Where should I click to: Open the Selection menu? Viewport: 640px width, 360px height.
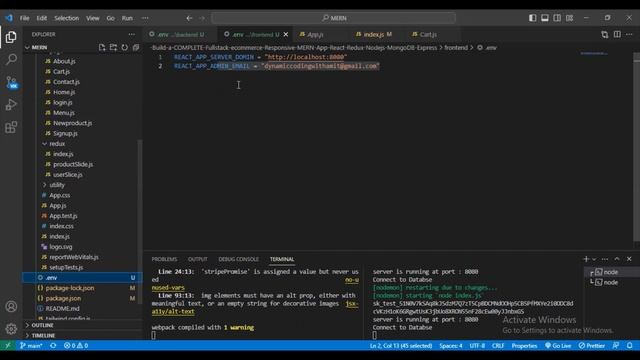67,18
